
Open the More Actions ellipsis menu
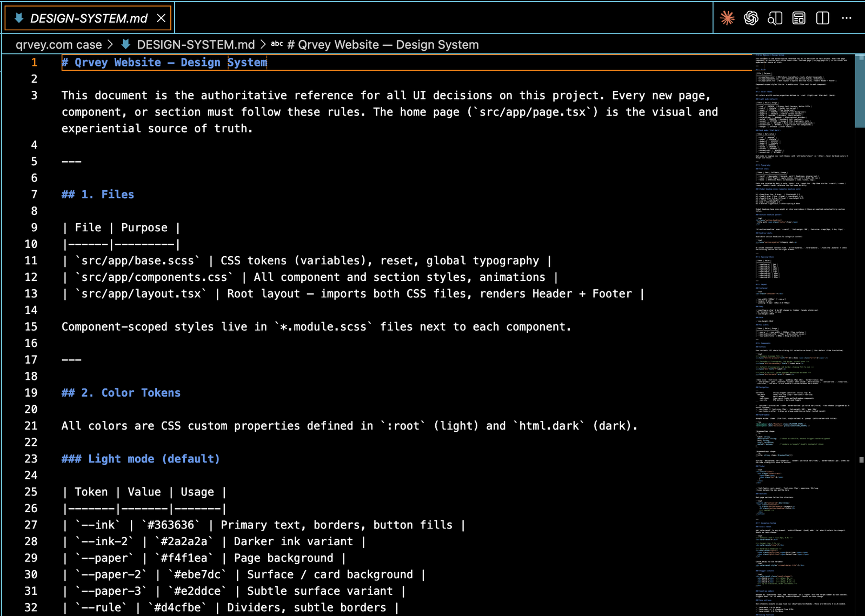847,18
